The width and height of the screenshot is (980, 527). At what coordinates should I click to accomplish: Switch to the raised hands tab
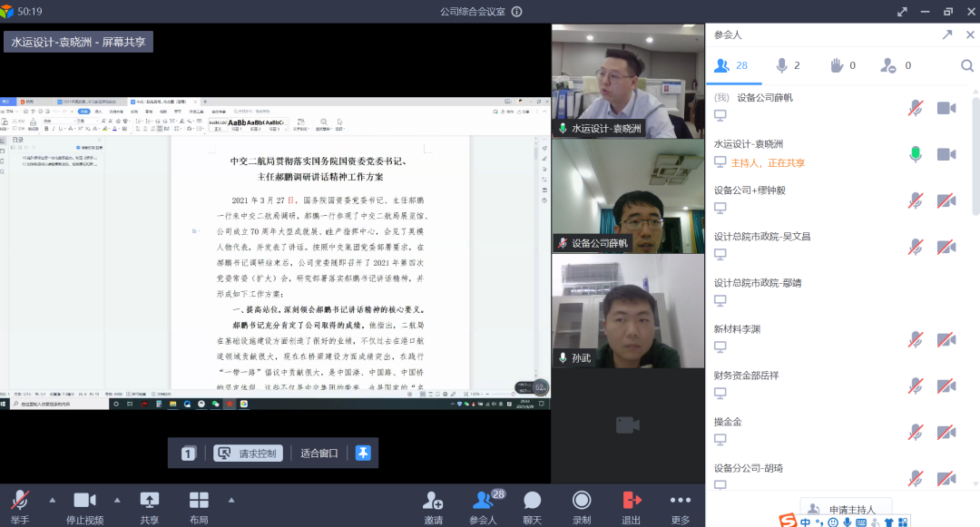843,65
